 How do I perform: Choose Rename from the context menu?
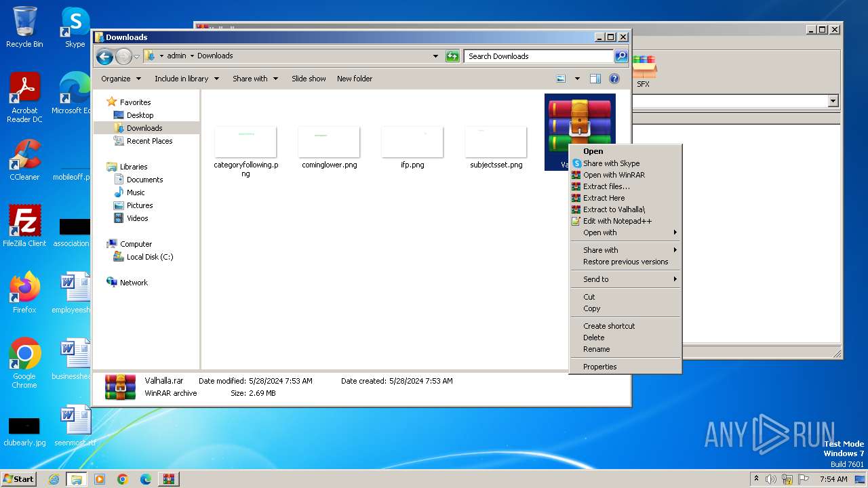tap(625, 349)
